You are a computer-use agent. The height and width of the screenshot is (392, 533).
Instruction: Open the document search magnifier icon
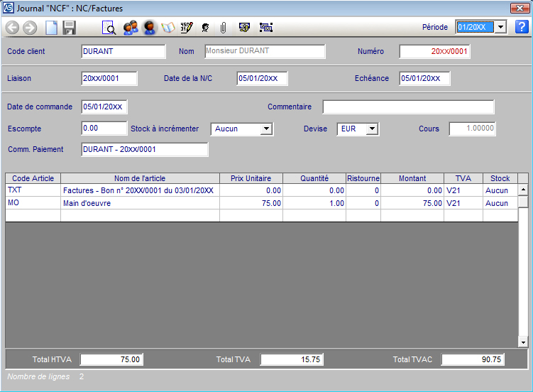pyautogui.click(x=109, y=28)
